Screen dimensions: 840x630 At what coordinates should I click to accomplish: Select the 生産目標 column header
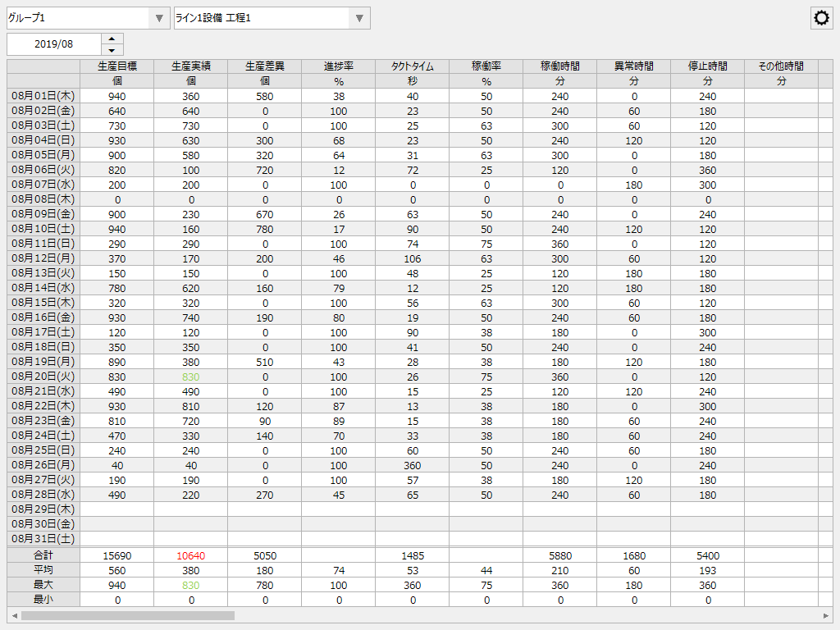[x=117, y=68]
